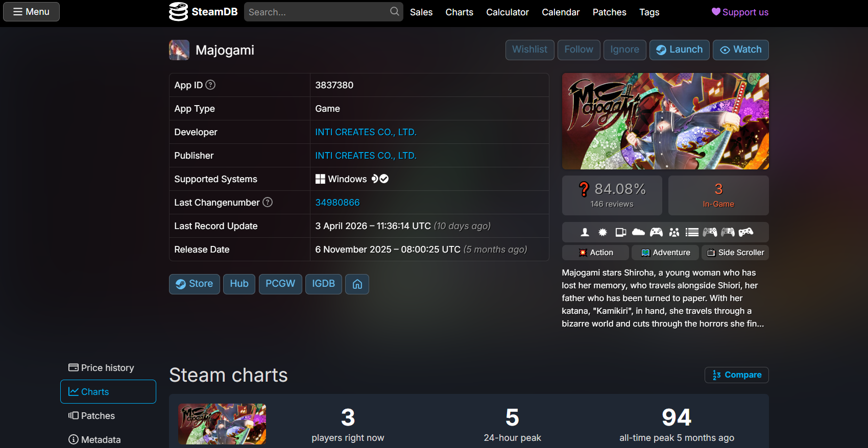The width and height of the screenshot is (868, 448).
Task: Click the Majogami description paragraph
Action: coord(663,298)
